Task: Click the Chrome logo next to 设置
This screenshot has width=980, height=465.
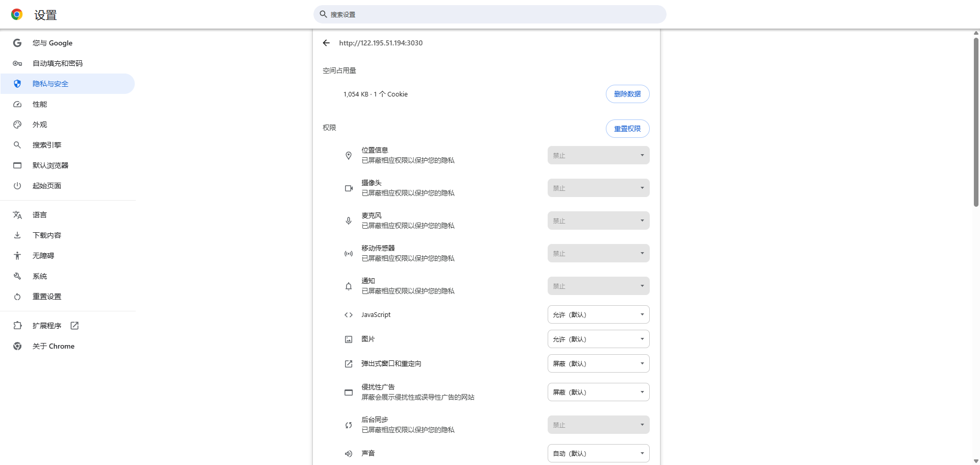Action: click(x=17, y=14)
